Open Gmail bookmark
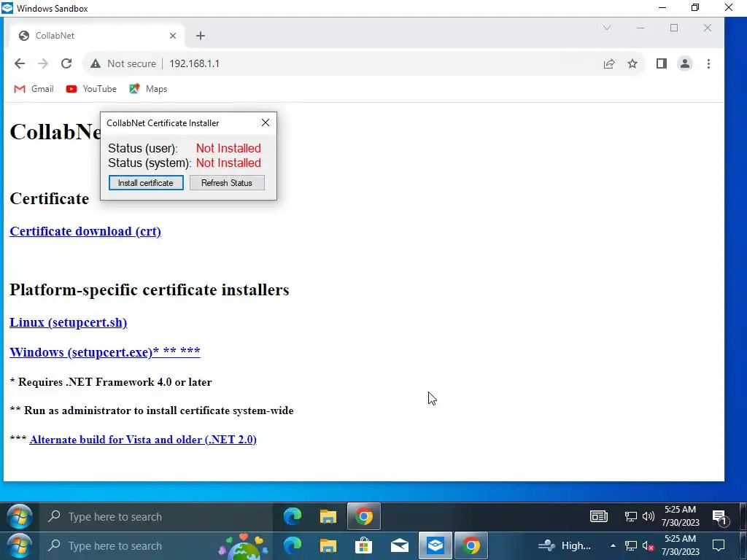Screen dimensions: 747x560 click(x=34, y=89)
